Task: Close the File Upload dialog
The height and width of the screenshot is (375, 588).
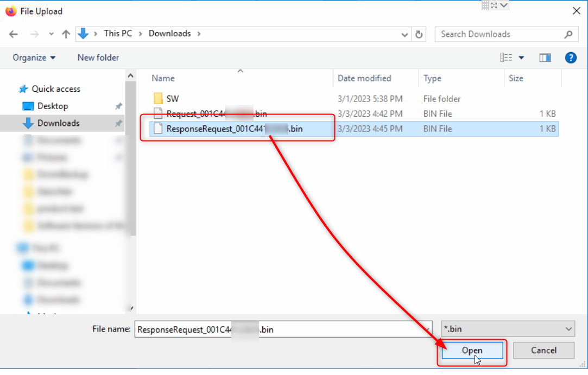Action: (577, 11)
